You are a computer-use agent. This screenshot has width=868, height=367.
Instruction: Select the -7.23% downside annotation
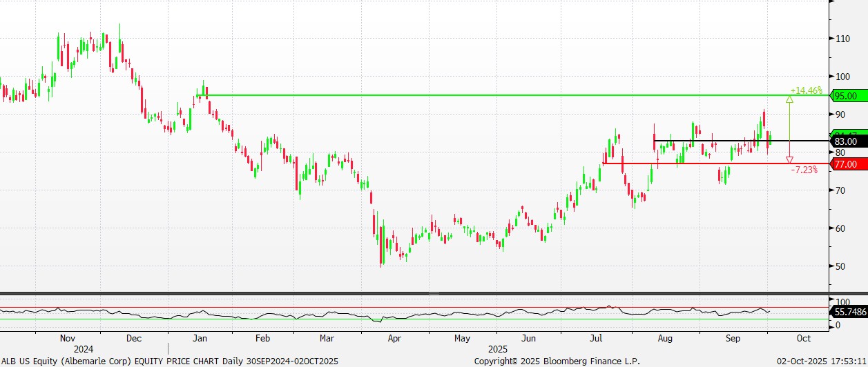pos(804,170)
